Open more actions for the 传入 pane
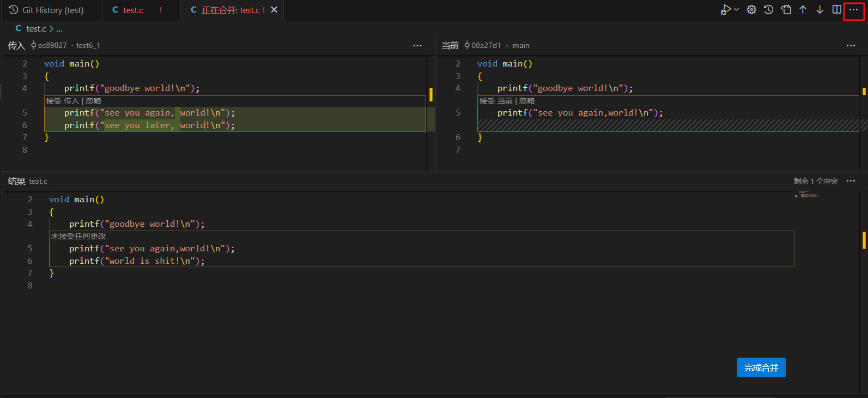The image size is (868, 398). coord(417,46)
